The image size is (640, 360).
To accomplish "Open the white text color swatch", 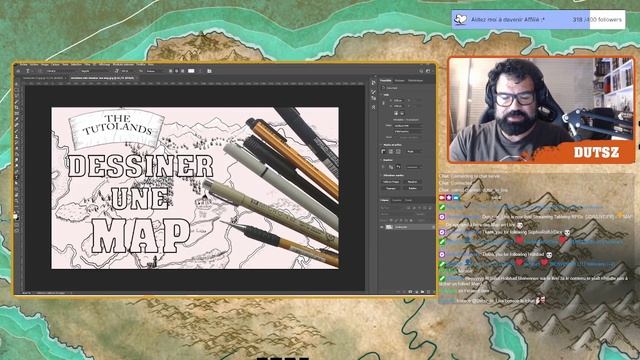I will (x=191, y=71).
